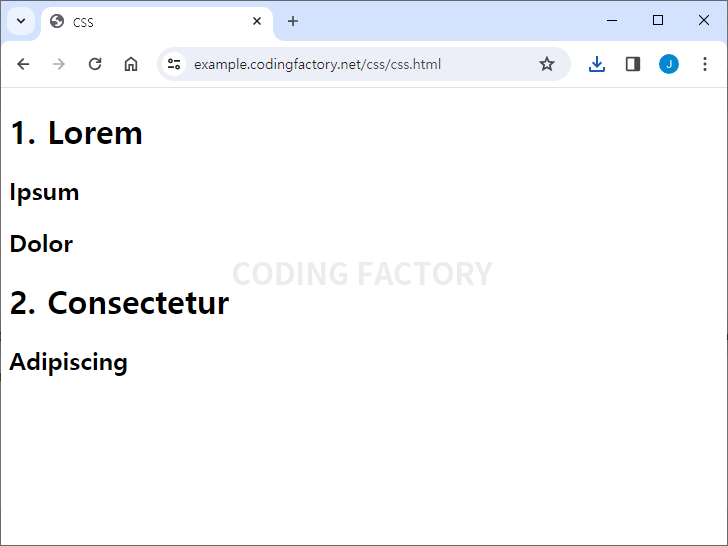Go to the home page
The image size is (728, 546).
tap(131, 64)
